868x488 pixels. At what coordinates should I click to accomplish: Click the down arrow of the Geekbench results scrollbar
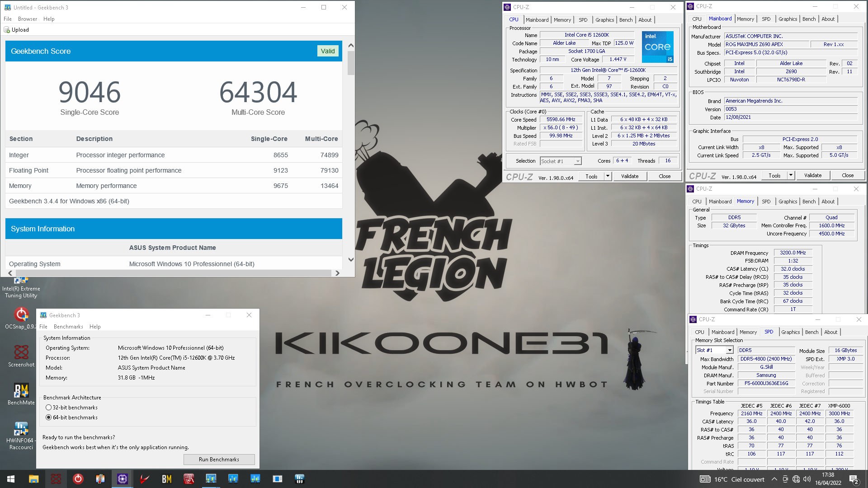click(x=351, y=259)
